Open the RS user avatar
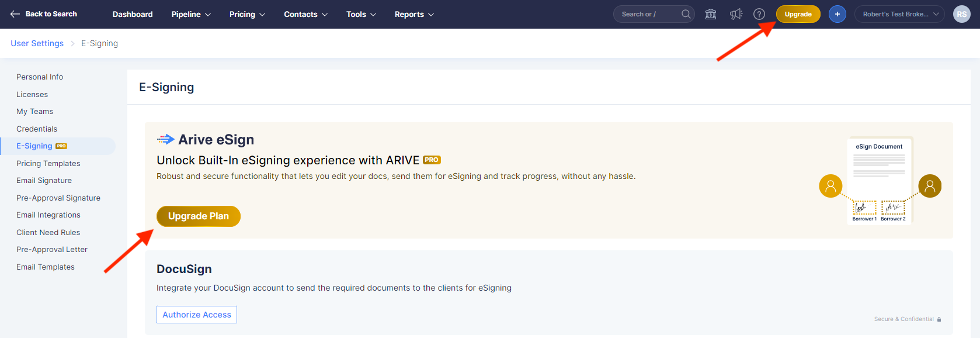The width and height of the screenshot is (980, 338). pyautogui.click(x=961, y=14)
